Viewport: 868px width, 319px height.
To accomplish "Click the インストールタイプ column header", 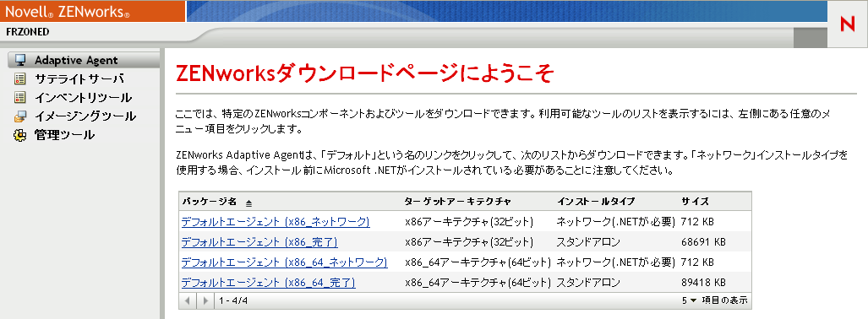I will tap(596, 202).
